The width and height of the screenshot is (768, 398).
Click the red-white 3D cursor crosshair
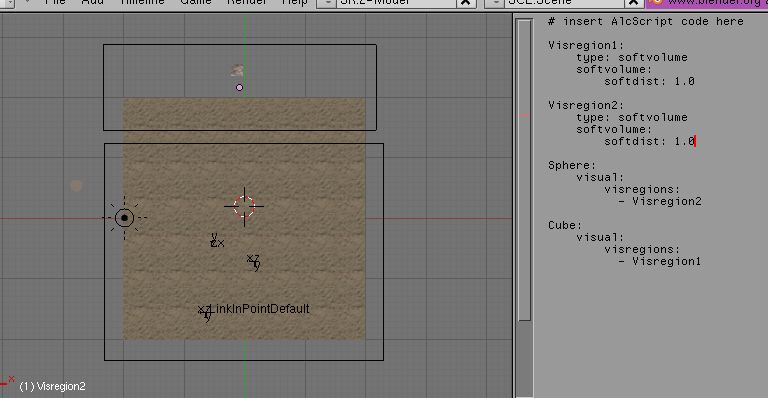click(x=244, y=207)
